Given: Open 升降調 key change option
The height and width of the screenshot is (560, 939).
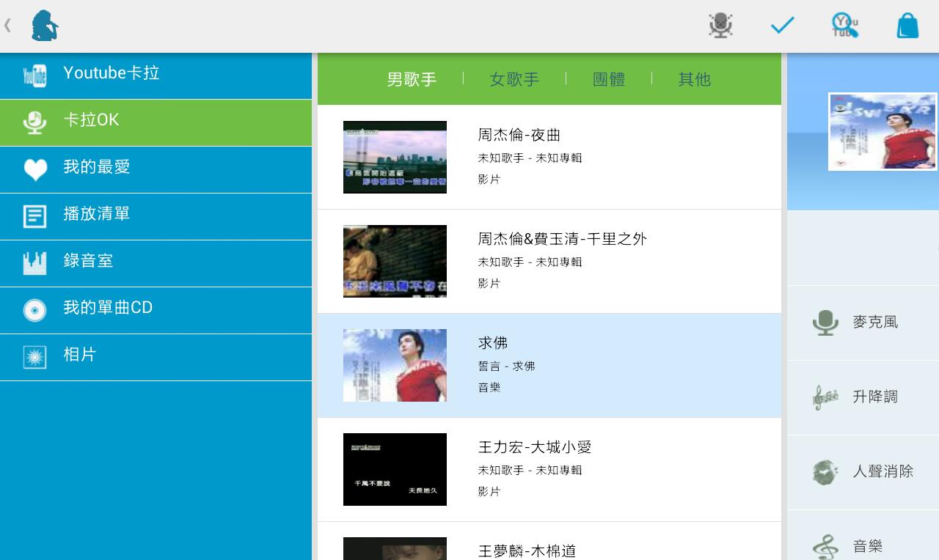Looking at the screenshot, I should coord(875,397).
